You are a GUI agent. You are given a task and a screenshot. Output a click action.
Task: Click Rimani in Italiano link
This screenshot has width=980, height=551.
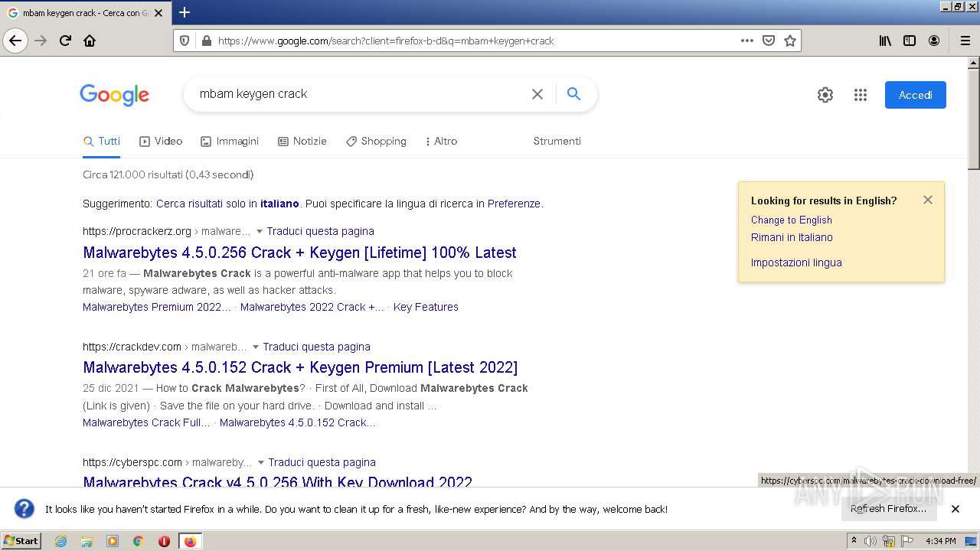[792, 238]
